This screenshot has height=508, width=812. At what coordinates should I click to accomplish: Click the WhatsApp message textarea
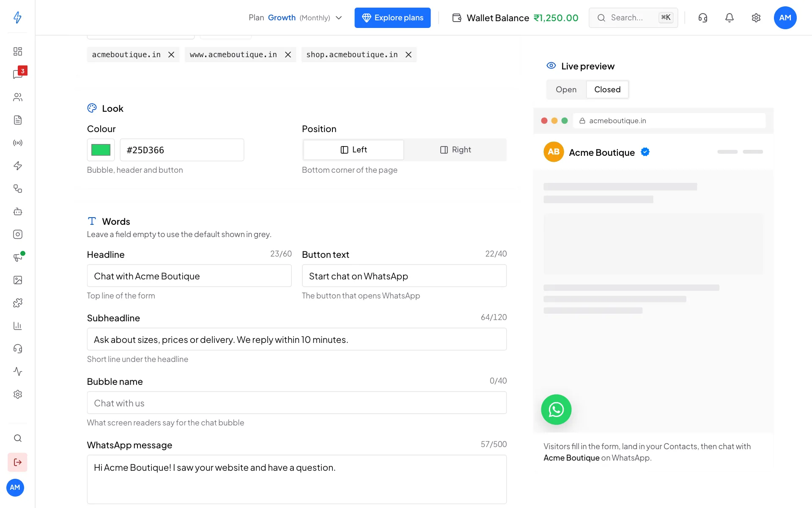[x=296, y=479]
